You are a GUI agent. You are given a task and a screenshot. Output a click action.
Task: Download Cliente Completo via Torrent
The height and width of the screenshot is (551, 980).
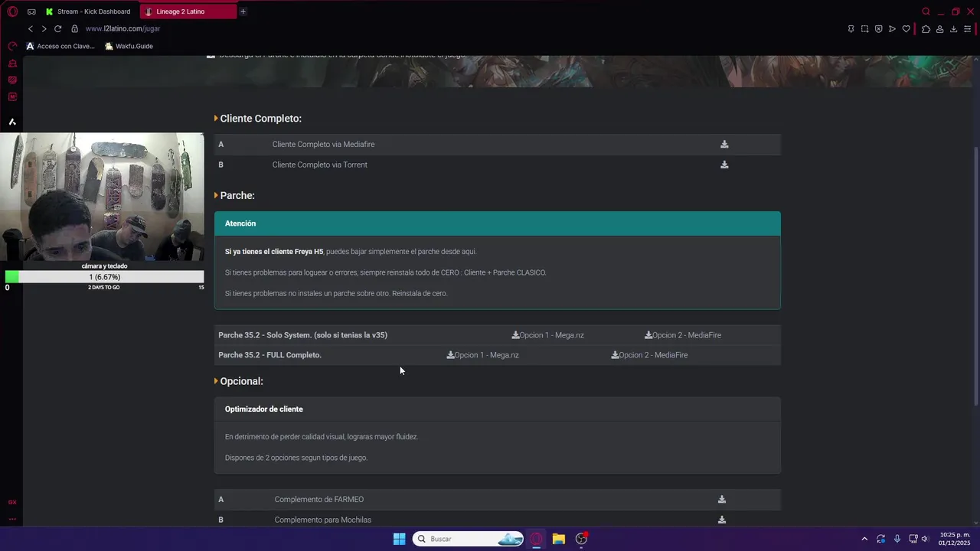(724, 165)
